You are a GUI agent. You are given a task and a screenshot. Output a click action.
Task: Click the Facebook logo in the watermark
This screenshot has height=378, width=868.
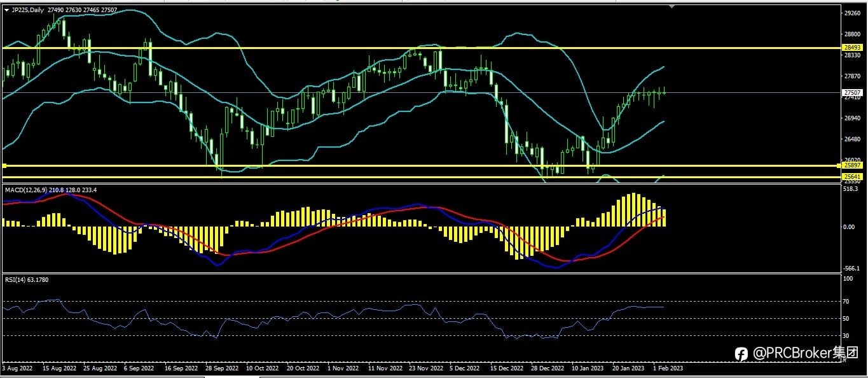click(x=741, y=354)
